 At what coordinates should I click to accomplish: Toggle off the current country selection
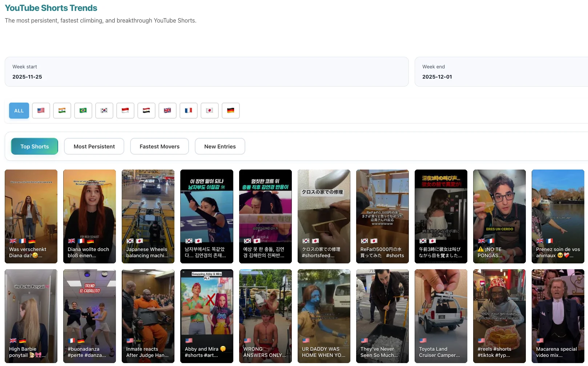click(19, 110)
